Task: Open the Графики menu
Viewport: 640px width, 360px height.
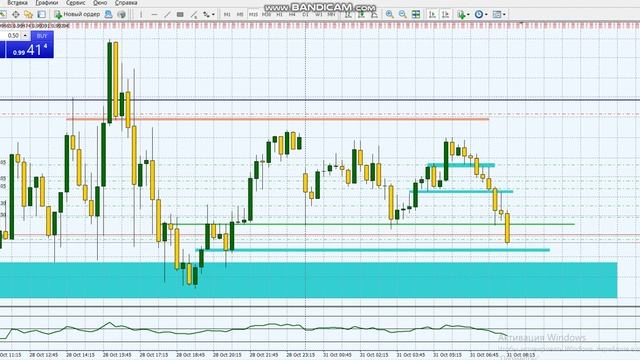Action: tap(47, 3)
